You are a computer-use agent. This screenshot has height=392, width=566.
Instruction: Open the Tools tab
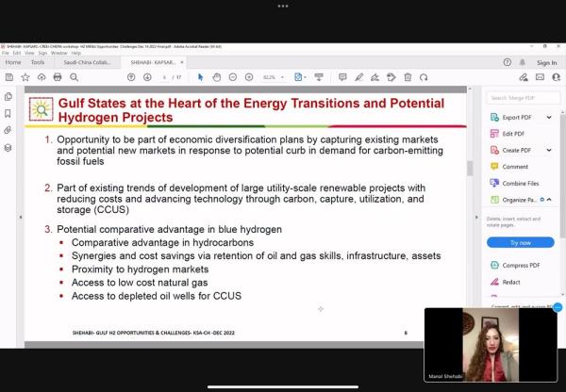pos(38,62)
